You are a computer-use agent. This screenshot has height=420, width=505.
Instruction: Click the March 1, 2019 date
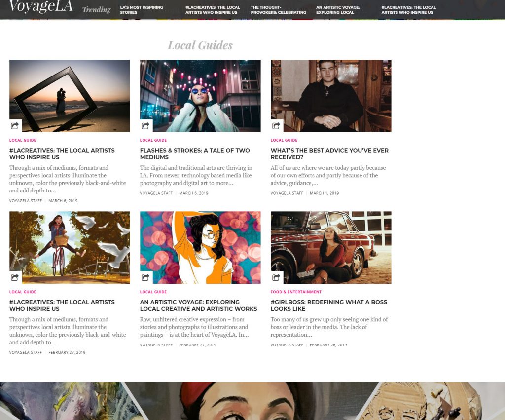(325, 193)
